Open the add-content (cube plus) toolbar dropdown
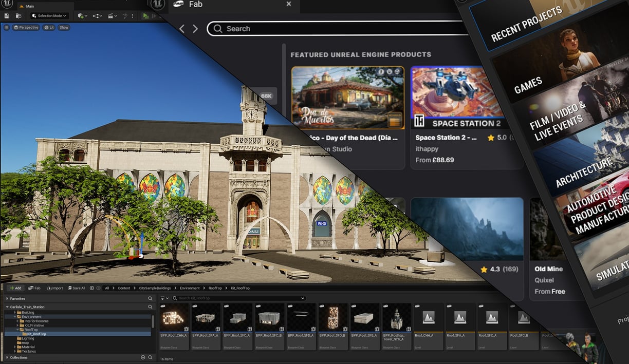The height and width of the screenshot is (364, 629). [x=82, y=16]
